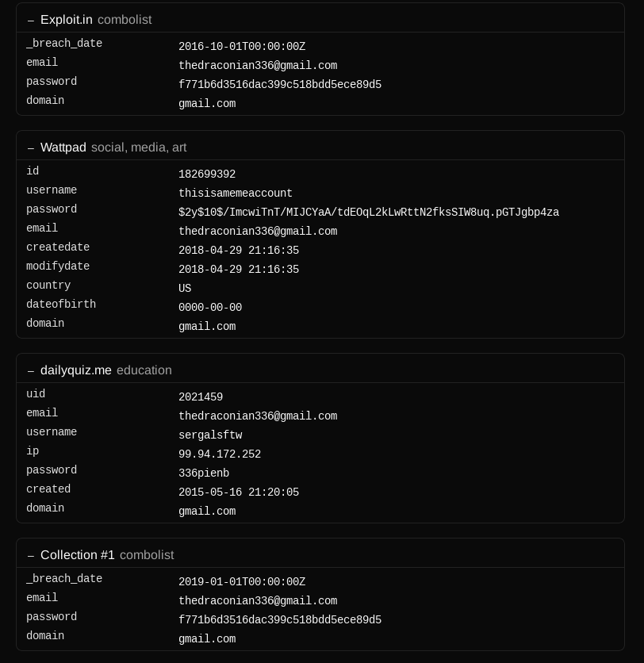Click the dailyquiz.me header title
The height and width of the screenshot is (663, 644).
[x=76, y=370]
